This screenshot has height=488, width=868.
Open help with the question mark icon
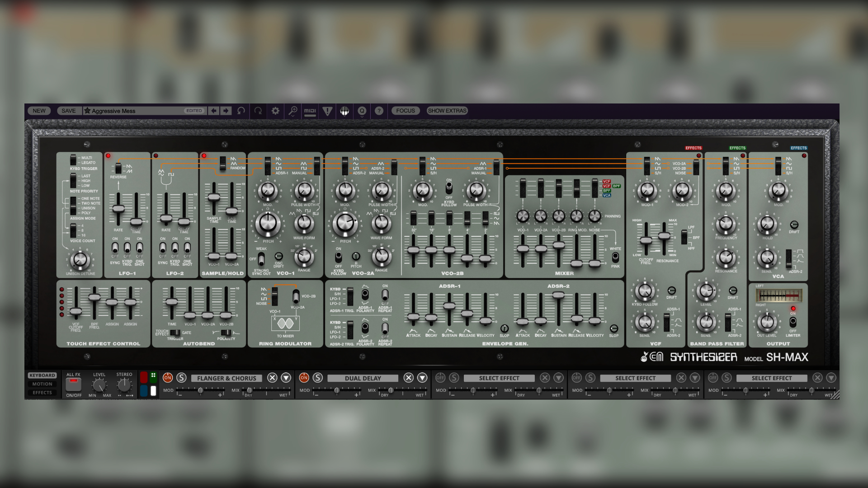tap(379, 111)
